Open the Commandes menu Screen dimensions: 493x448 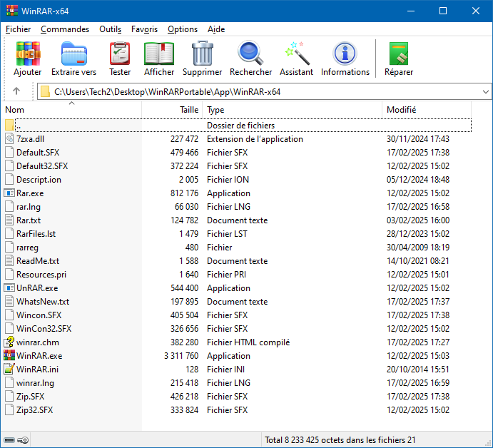[x=65, y=29]
